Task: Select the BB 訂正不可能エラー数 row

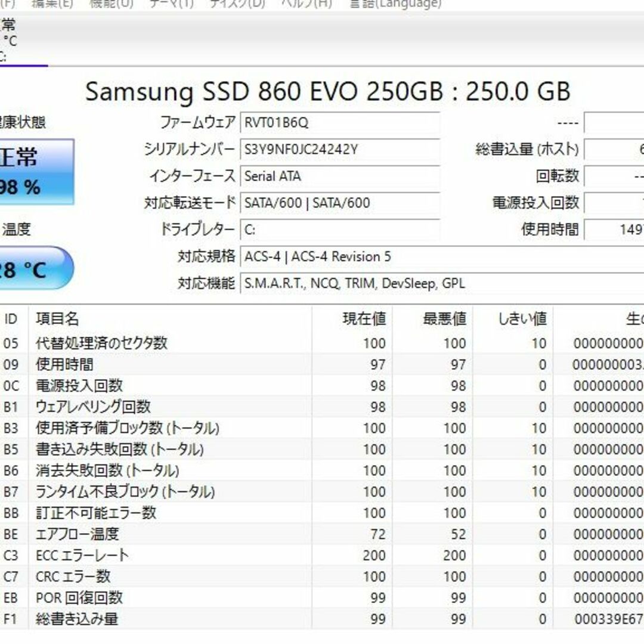Action: (322, 513)
